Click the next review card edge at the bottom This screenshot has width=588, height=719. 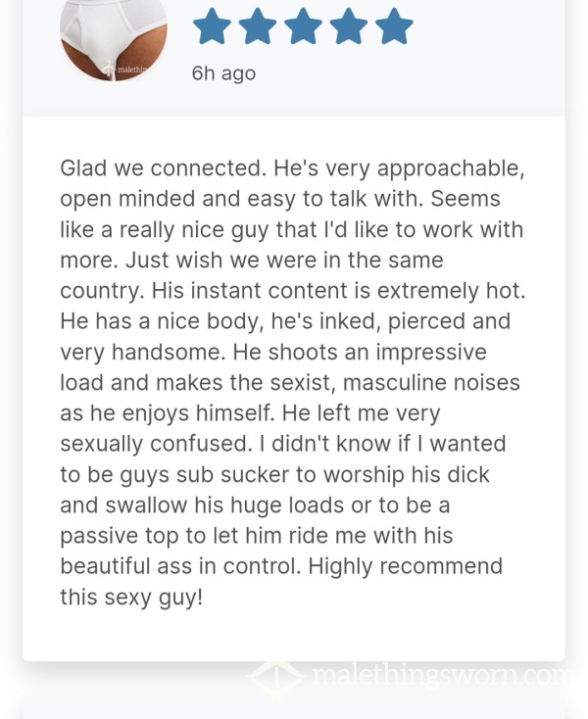pyautogui.click(x=294, y=709)
